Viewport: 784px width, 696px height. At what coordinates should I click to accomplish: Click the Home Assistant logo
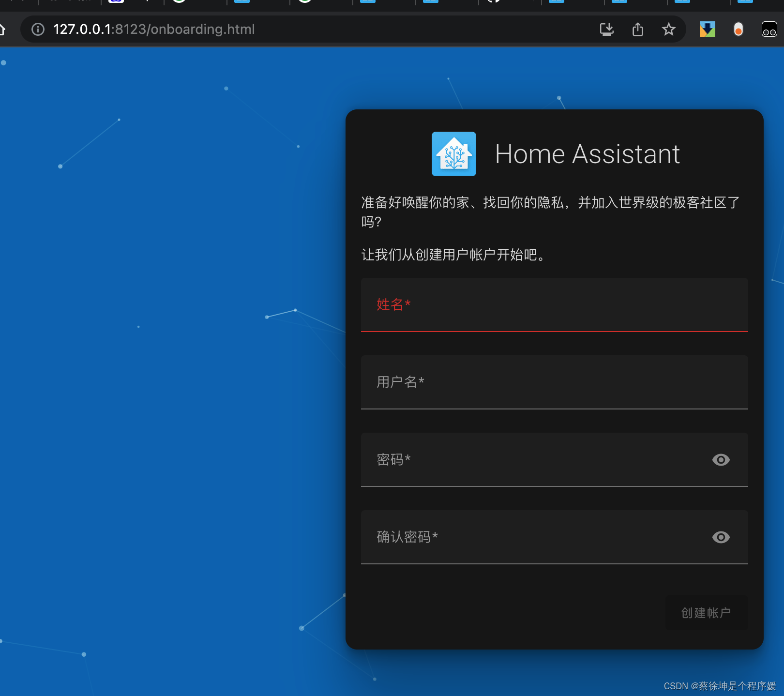[x=453, y=153]
